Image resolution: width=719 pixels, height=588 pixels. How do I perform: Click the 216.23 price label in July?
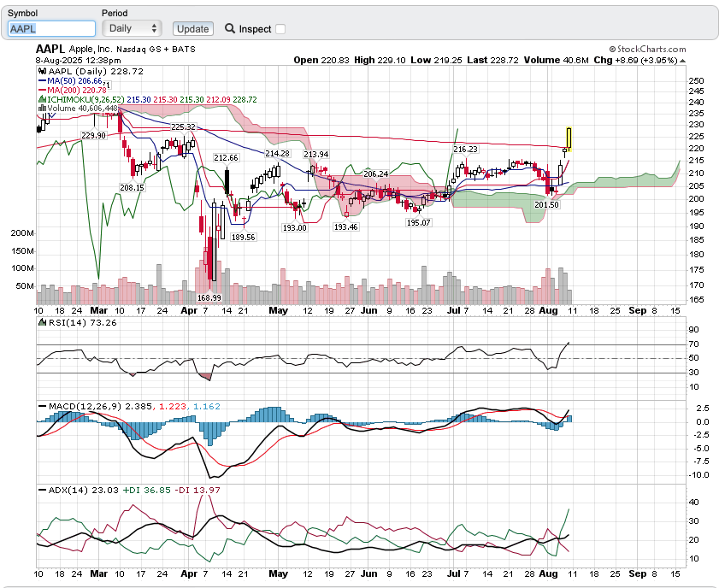tap(465, 149)
